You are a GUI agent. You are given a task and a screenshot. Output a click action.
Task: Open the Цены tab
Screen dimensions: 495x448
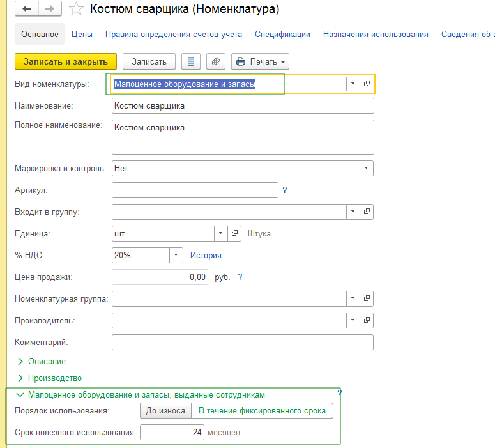click(82, 34)
